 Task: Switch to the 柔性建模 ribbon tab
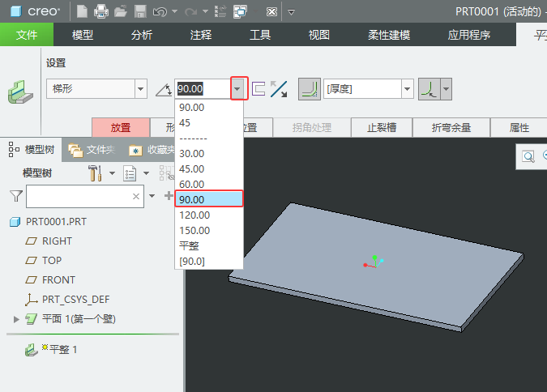click(389, 35)
